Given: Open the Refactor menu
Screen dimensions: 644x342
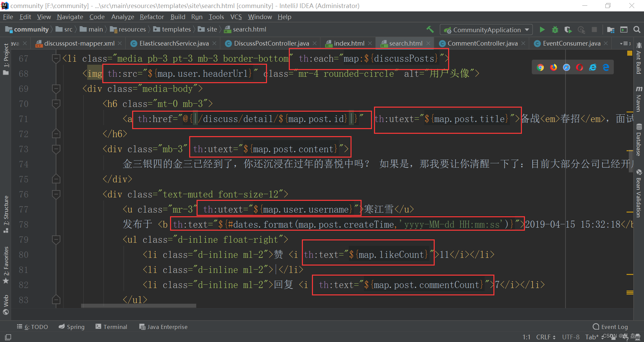Looking at the screenshot, I should click(152, 17).
